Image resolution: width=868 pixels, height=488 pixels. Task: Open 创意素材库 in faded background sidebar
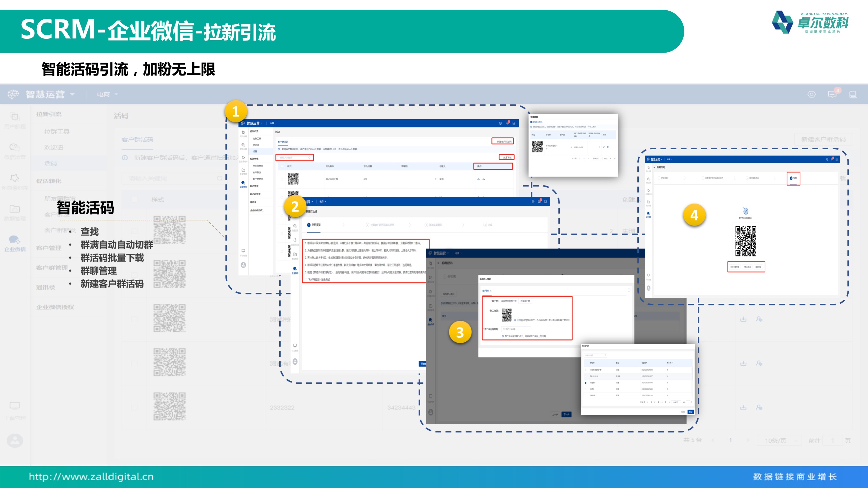(15, 182)
